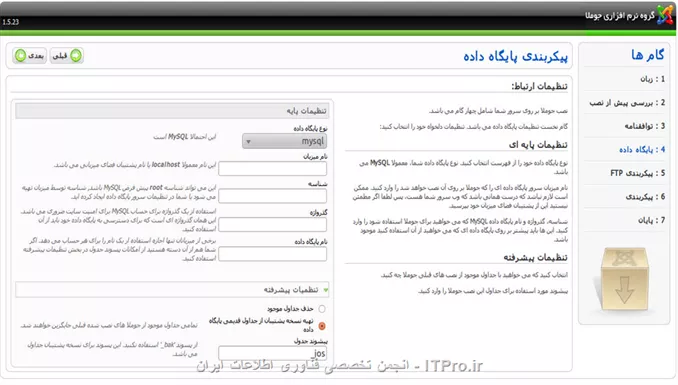Click the پیکربندی پایگاه داده page title
678x385 pixels.
click(515, 56)
